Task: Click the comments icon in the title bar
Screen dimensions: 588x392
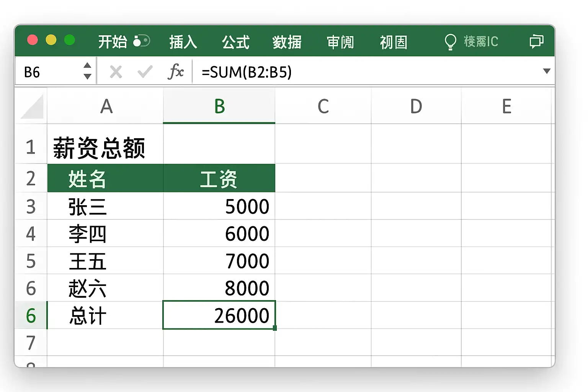Action: pos(536,41)
